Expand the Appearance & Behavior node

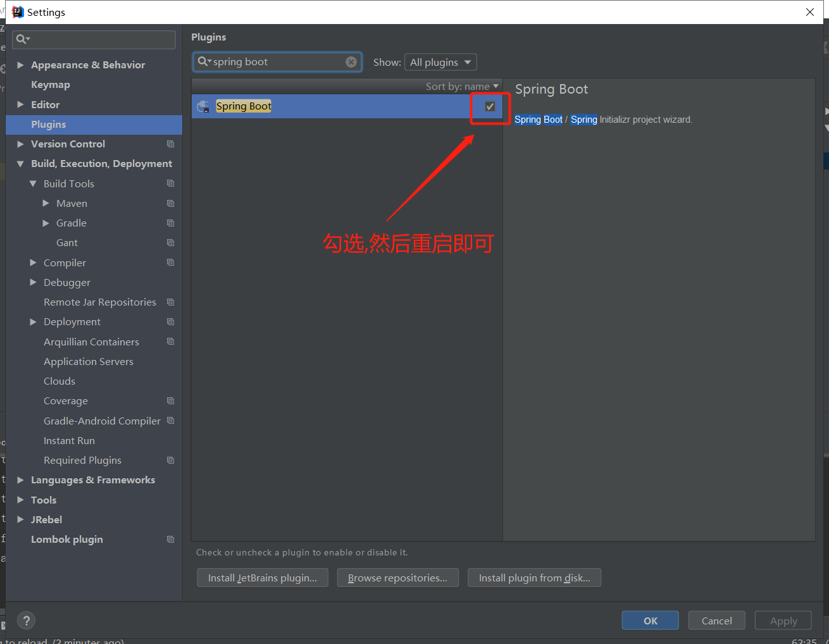tap(20, 65)
